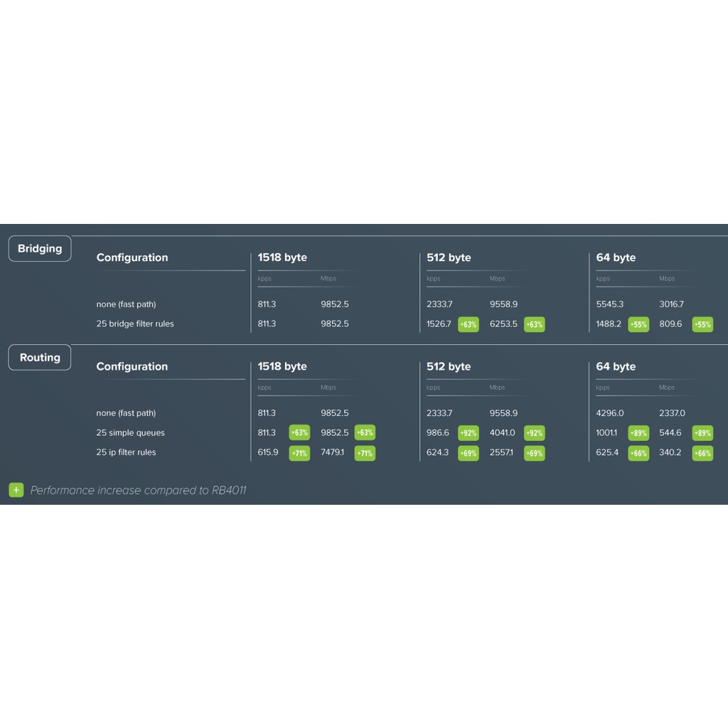Click the 'Performance increase compared to RB4011' text

click(x=138, y=490)
